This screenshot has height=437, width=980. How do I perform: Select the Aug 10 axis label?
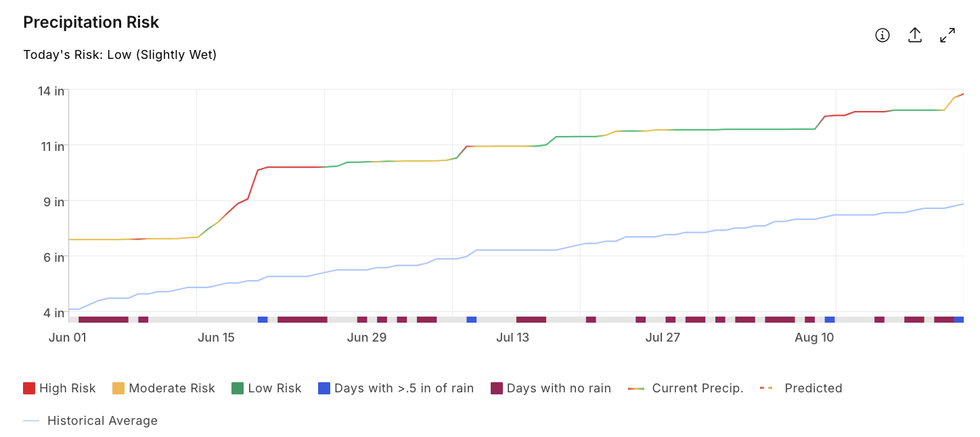tap(814, 338)
